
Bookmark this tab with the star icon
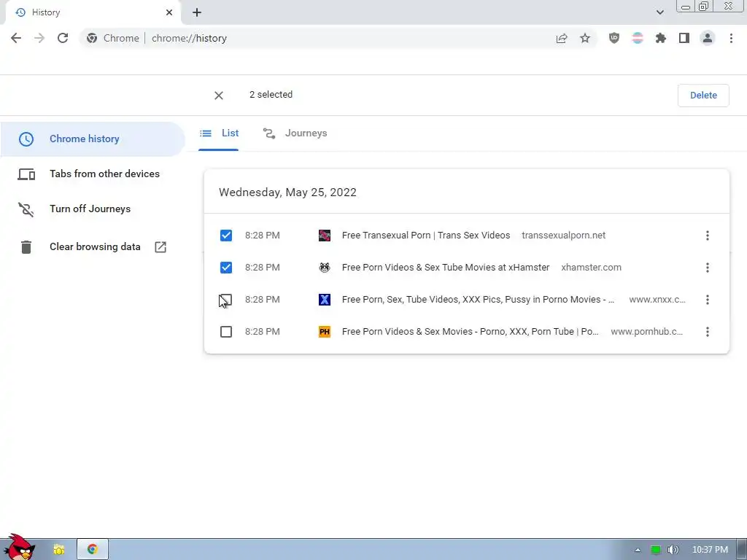585,38
